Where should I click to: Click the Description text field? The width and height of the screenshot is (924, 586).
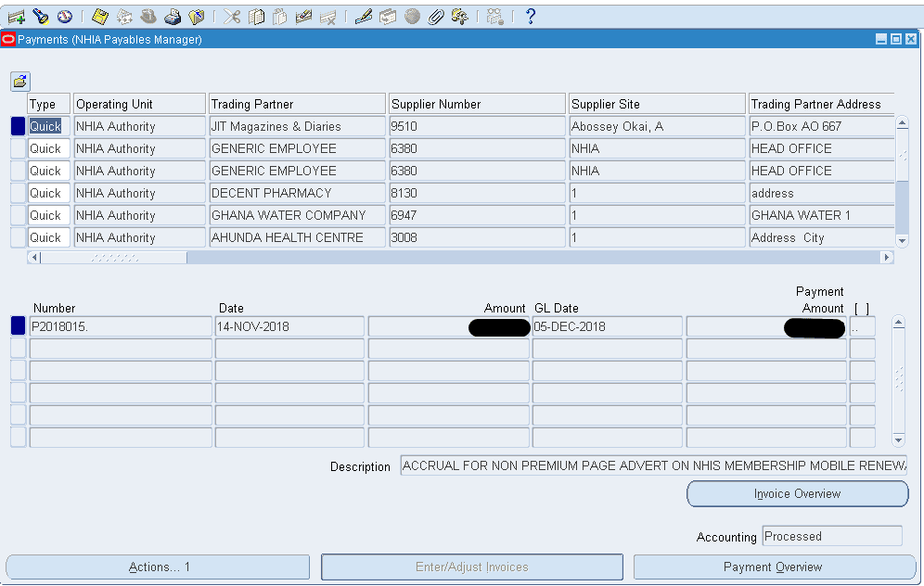coord(653,465)
